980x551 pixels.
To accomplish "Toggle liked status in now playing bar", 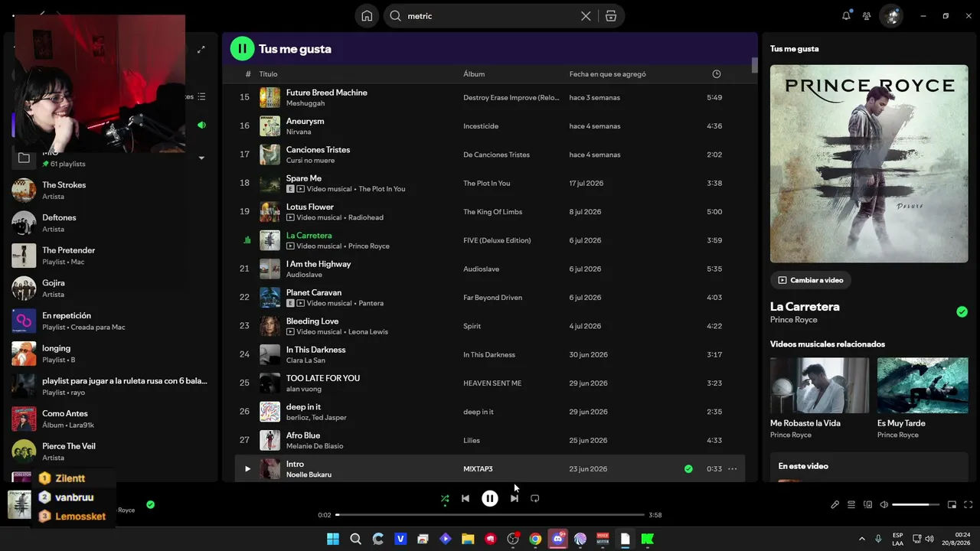I will point(150,504).
